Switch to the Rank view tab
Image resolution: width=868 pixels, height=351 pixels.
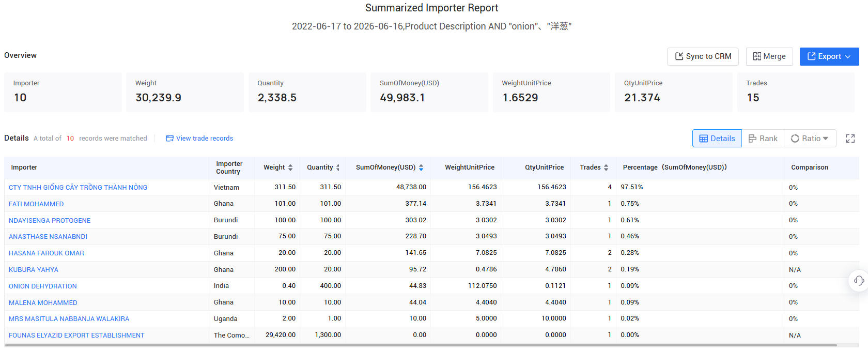click(x=763, y=139)
